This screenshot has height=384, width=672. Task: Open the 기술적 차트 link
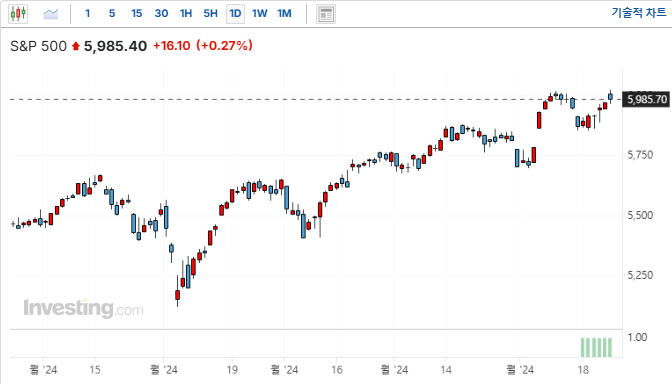[639, 13]
